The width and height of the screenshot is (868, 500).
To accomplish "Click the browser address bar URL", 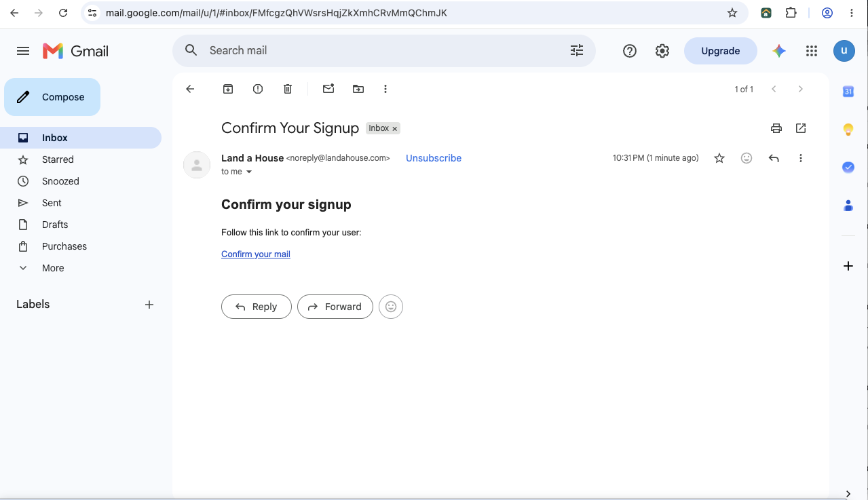I will pyautogui.click(x=276, y=13).
